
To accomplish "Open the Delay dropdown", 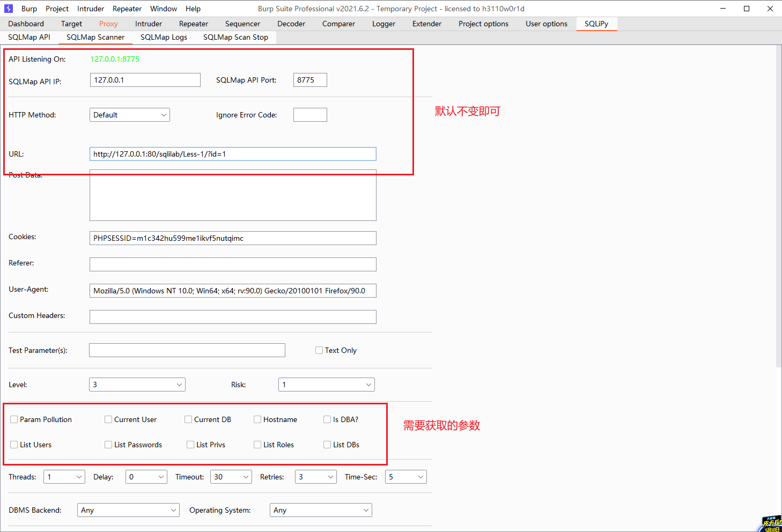I will tap(146, 477).
